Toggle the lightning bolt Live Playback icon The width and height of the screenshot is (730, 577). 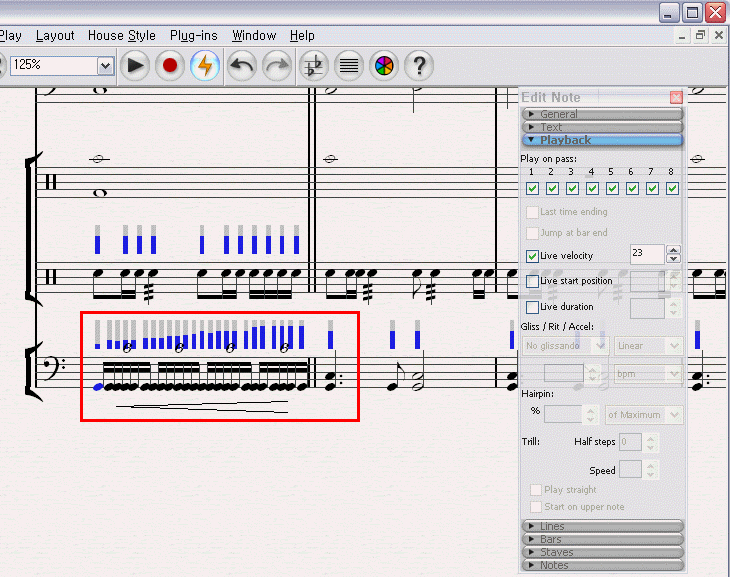[x=205, y=67]
